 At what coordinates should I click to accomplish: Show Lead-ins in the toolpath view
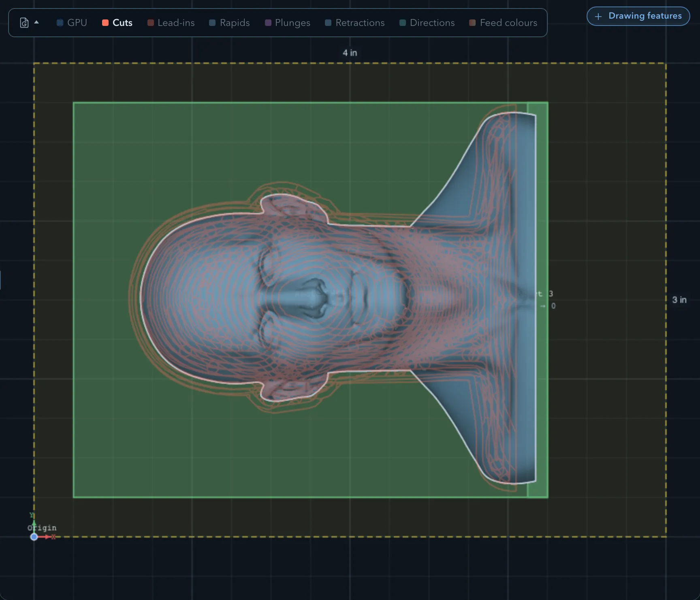(171, 23)
